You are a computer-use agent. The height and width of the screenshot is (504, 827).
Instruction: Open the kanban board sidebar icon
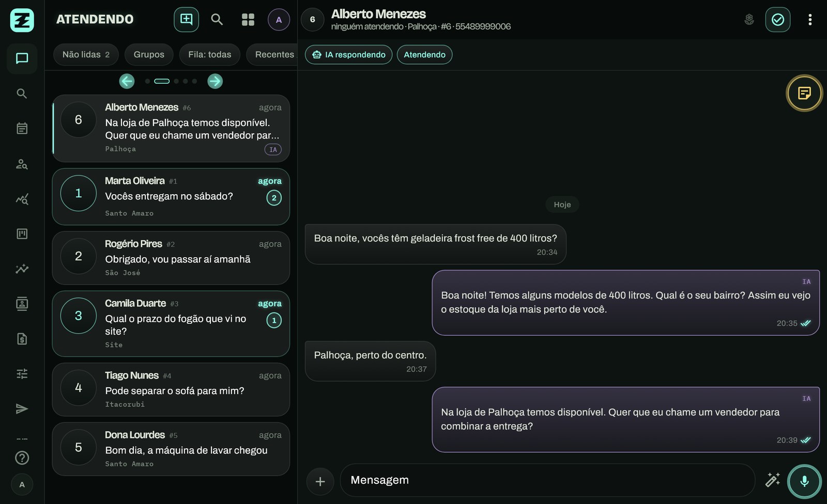pos(22,234)
